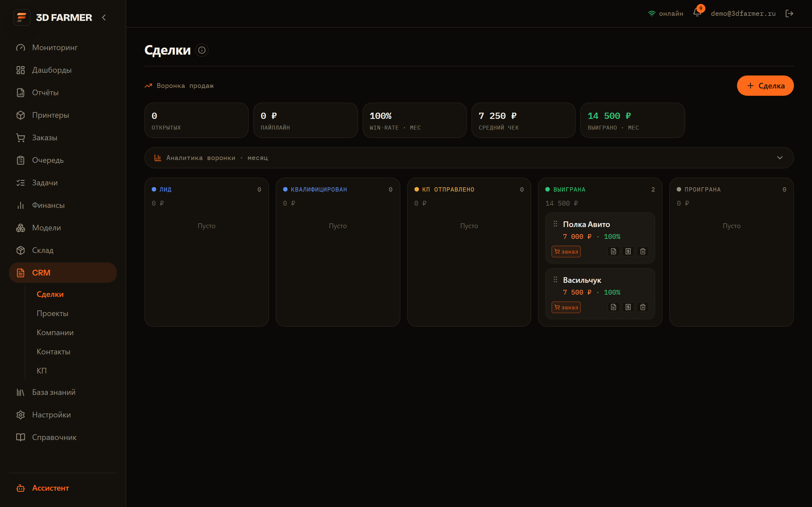Collapse the CRM menu section
This screenshot has height=507, width=812.
(63, 273)
